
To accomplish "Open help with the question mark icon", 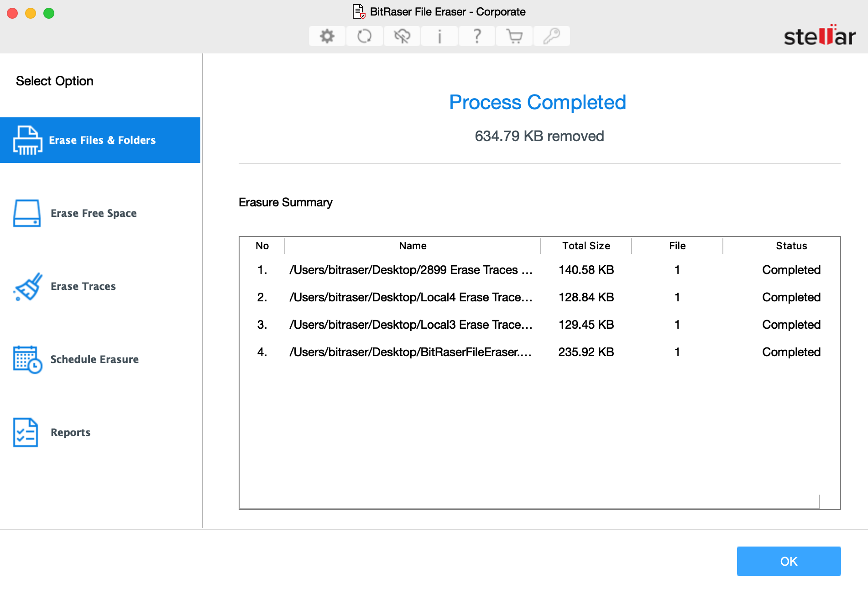I will (477, 36).
